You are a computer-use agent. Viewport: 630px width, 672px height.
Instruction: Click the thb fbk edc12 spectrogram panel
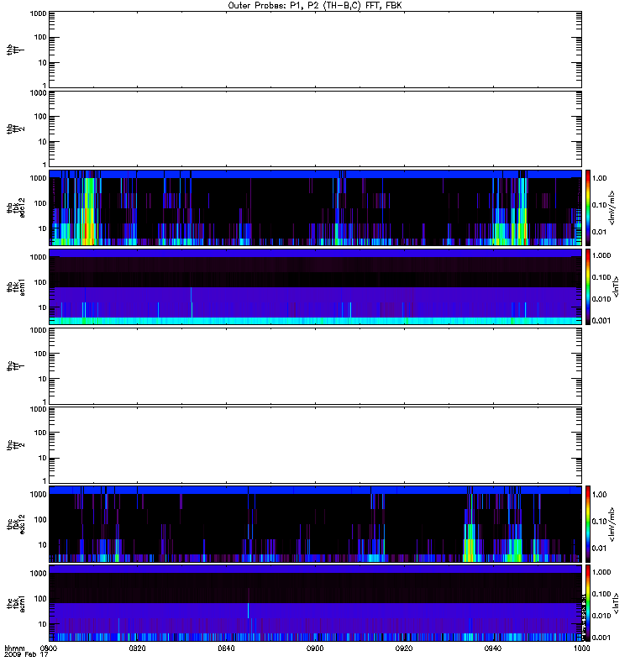(x=316, y=207)
